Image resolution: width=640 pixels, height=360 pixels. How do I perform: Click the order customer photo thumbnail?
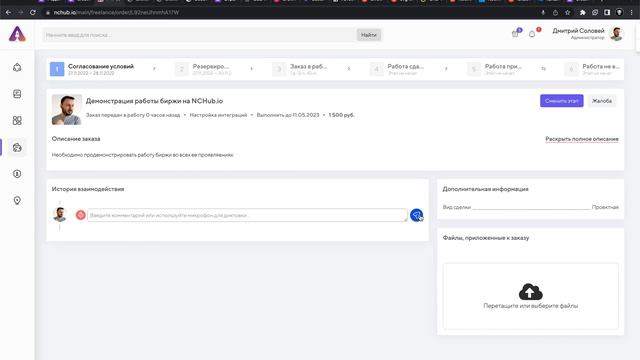tap(67, 110)
